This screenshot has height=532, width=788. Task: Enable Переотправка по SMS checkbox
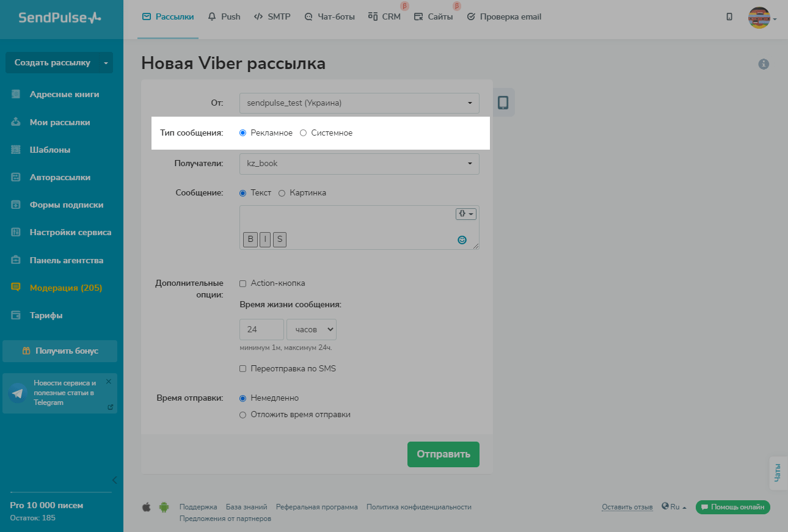coord(243,369)
